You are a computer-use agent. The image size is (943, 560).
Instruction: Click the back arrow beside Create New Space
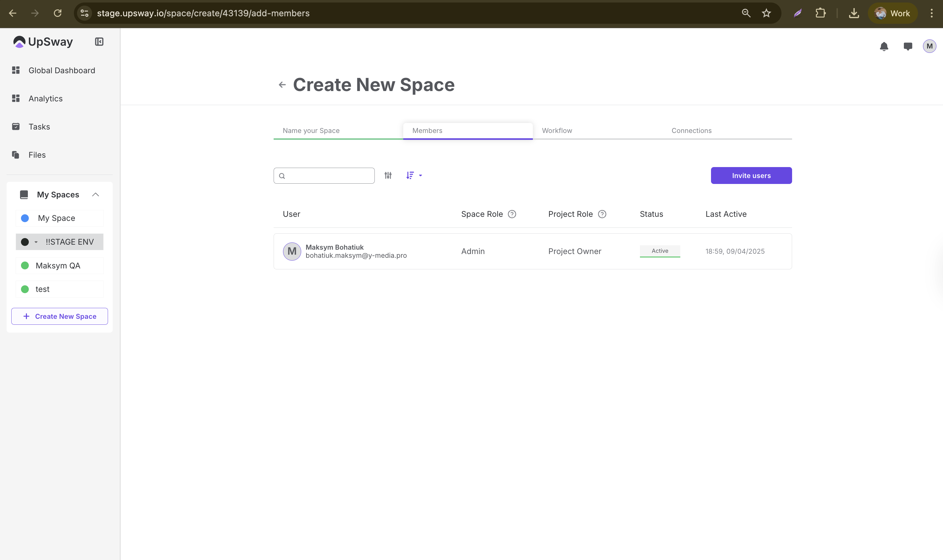tap(282, 84)
